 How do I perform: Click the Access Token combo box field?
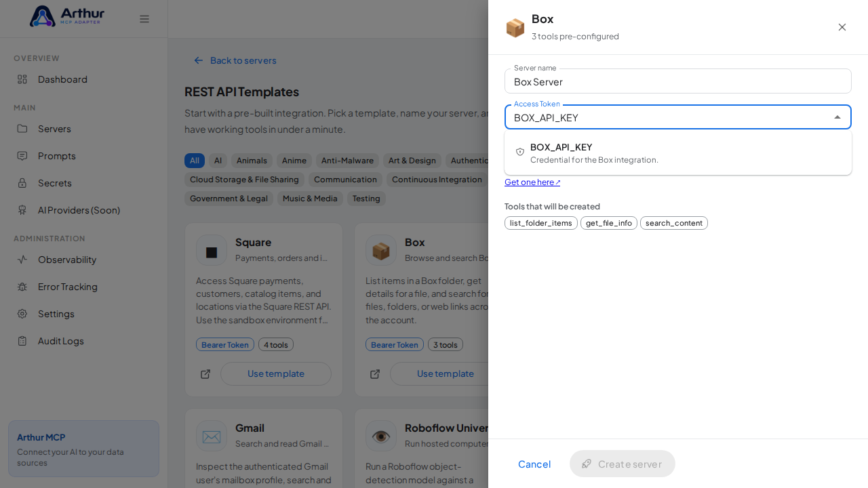[678, 117]
